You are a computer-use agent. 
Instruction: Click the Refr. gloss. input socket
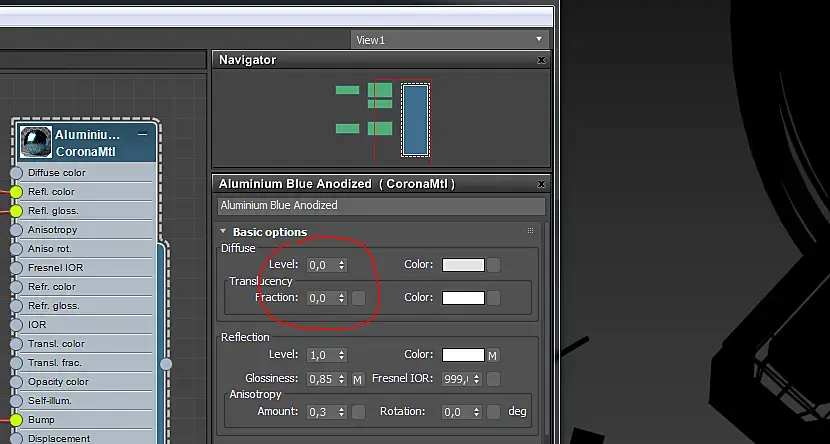pyautogui.click(x=16, y=306)
